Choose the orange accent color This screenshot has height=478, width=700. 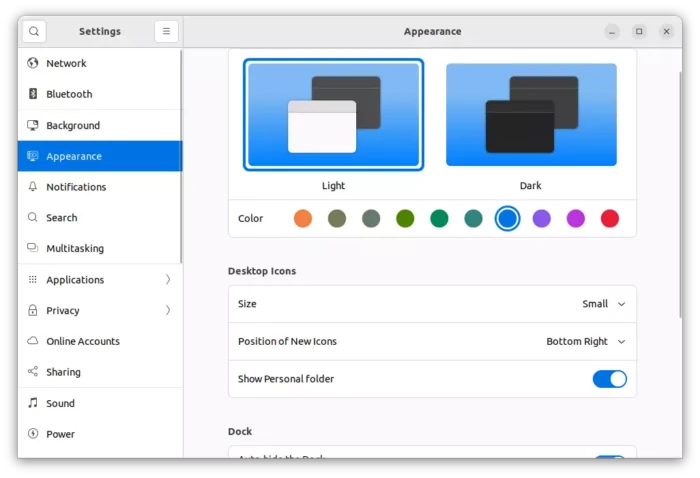pos(303,219)
